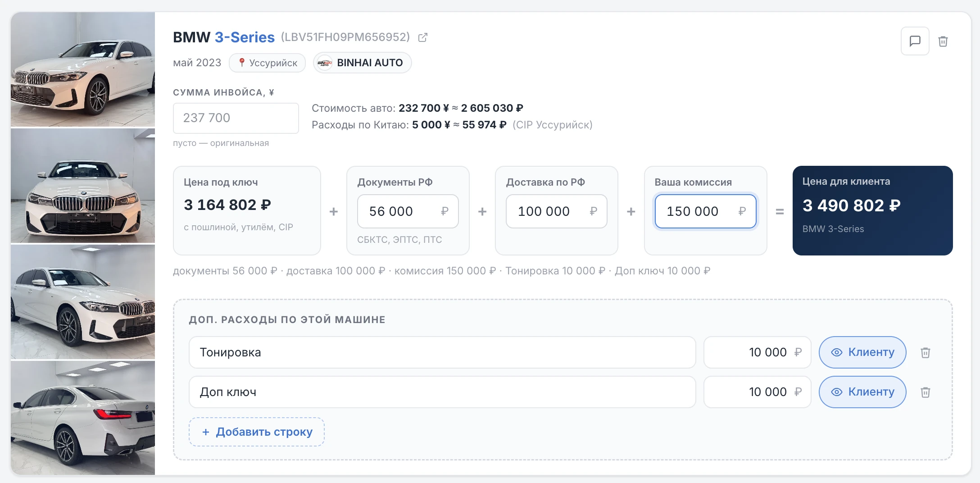980x483 pixels.
Task: Edit the Документы РФ amount field
Action: [408, 211]
